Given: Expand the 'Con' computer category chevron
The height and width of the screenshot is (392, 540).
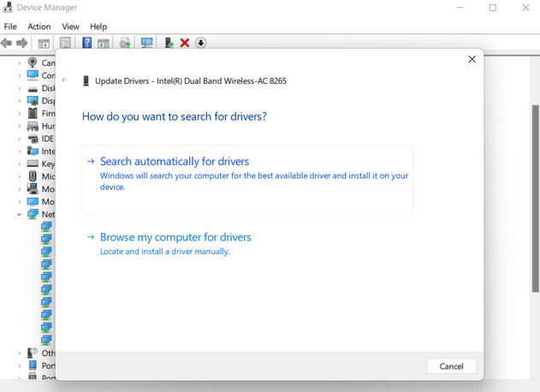Looking at the screenshot, I should [x=20, y=75].
